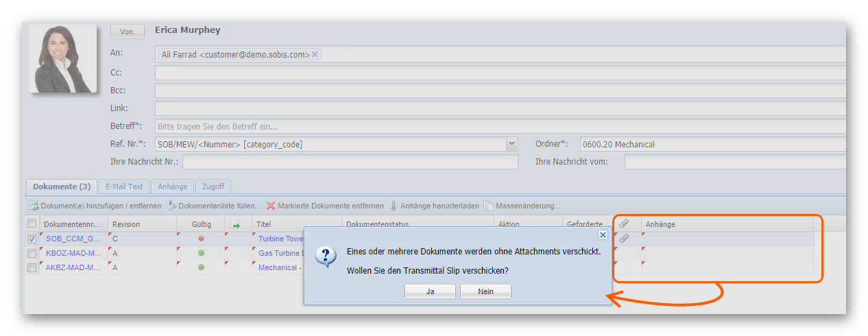The image size is (868, 336).
Task: Click the Titel column header
Action: tap(297, 224)
